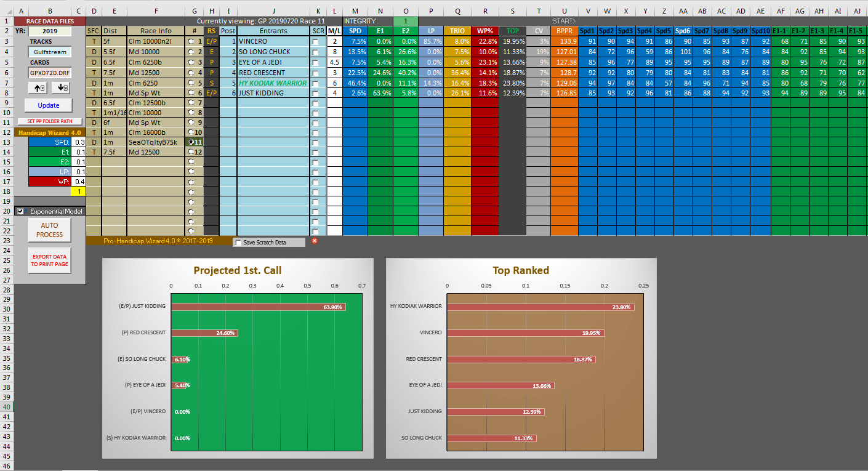This screenshot has height=471, width=868.
Task: Open the GPX0720.DRF cards field
Action: 49,73
